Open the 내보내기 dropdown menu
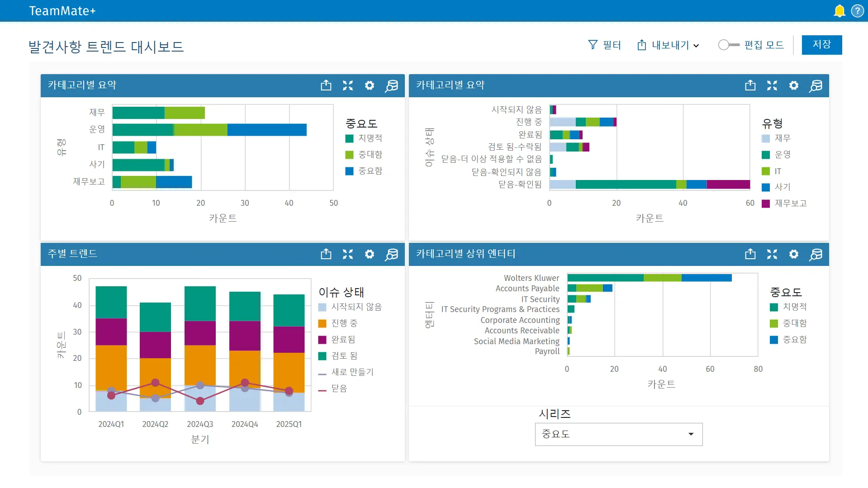The width and height of the screenshot is (868, 488). point(668,45)
